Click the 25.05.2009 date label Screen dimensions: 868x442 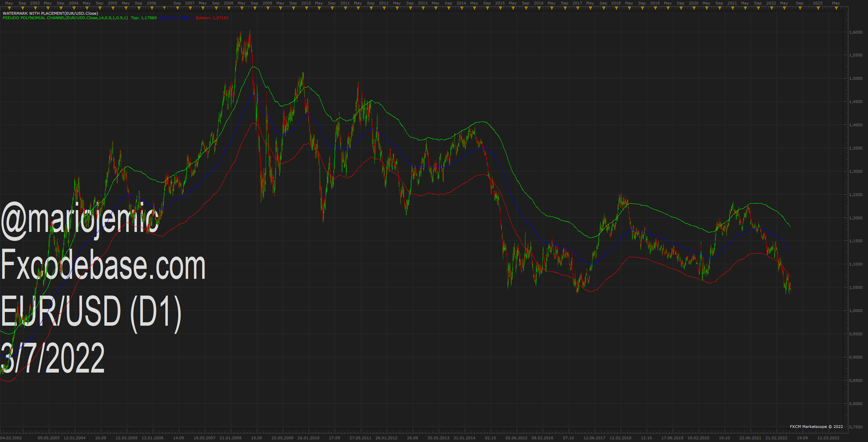click(x=282, y=438)
